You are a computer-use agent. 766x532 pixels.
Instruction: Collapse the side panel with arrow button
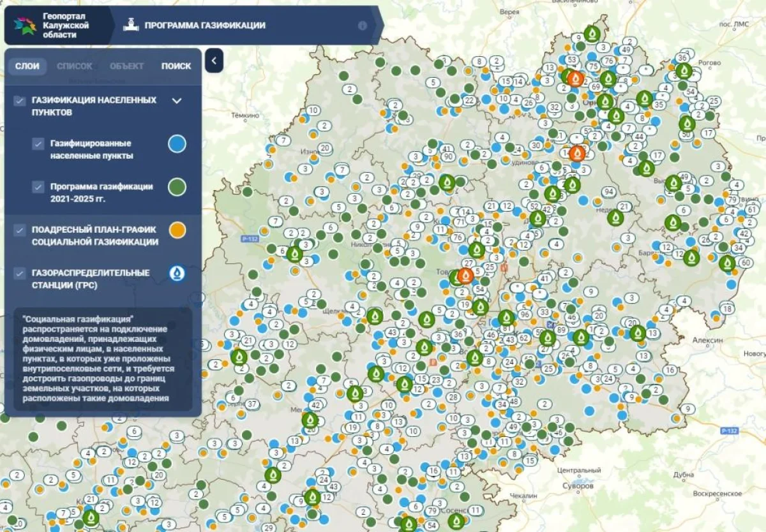click(214, 61)
